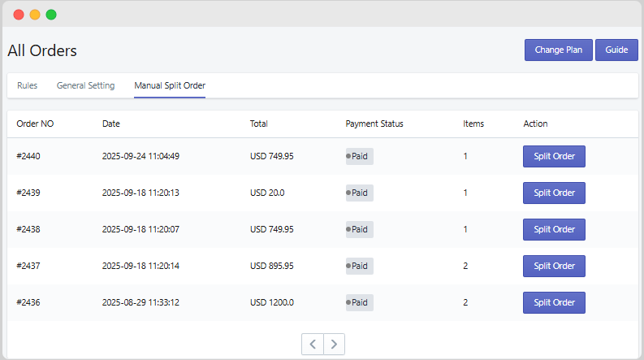Click order number #2437

pos(28,266)
